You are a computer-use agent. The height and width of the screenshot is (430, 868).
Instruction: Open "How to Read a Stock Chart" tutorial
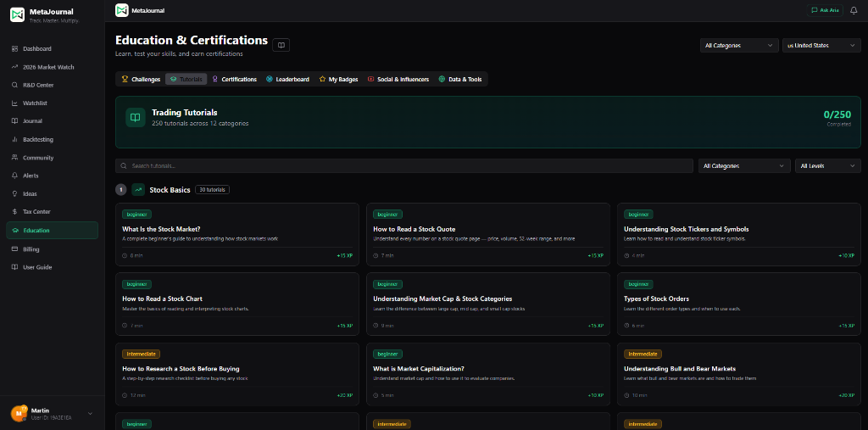click(237, 304)
